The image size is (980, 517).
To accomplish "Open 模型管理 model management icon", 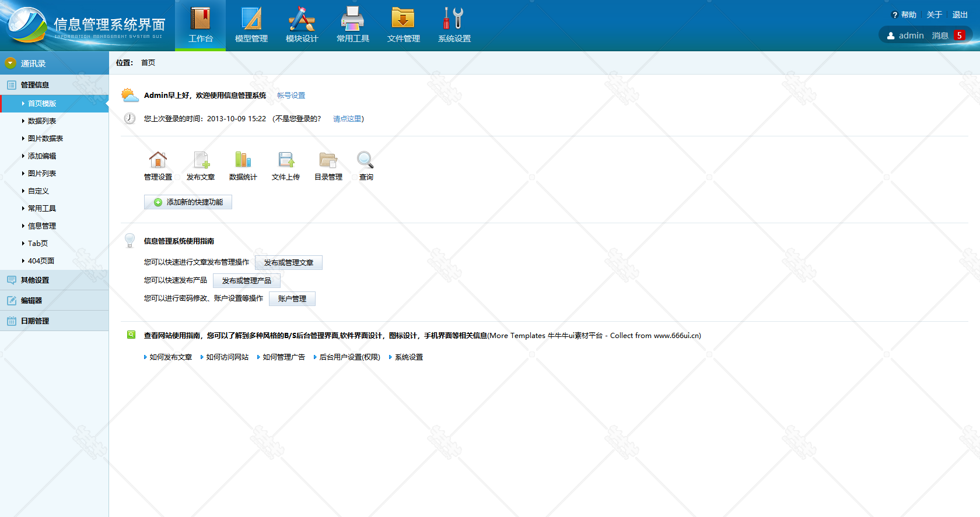I will 251,19.
